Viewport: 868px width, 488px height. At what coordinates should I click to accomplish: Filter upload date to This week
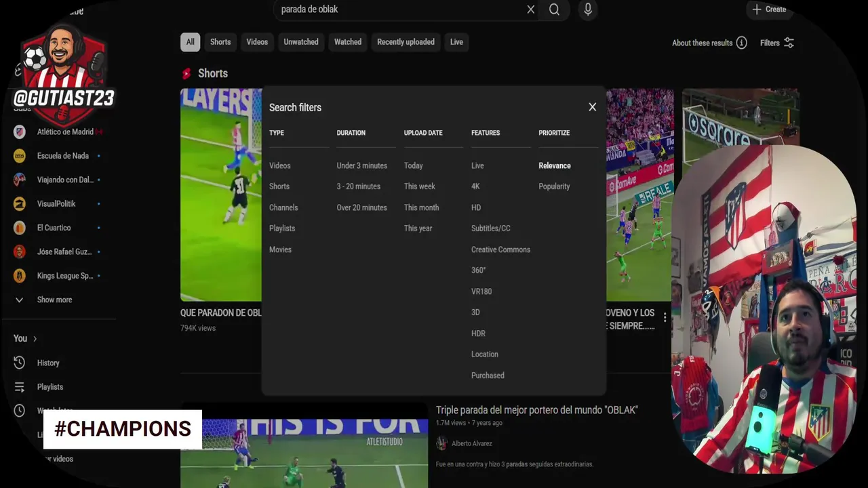[420, 186]
